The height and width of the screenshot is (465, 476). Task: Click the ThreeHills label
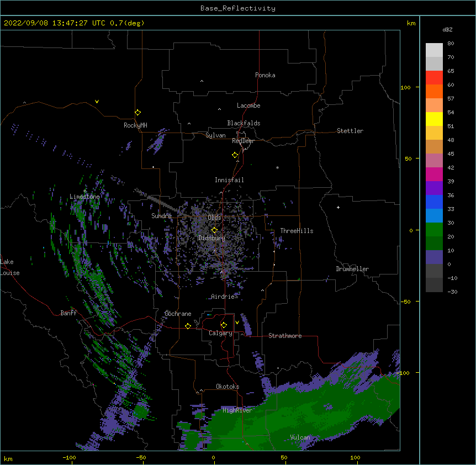(x=297, y=231)
